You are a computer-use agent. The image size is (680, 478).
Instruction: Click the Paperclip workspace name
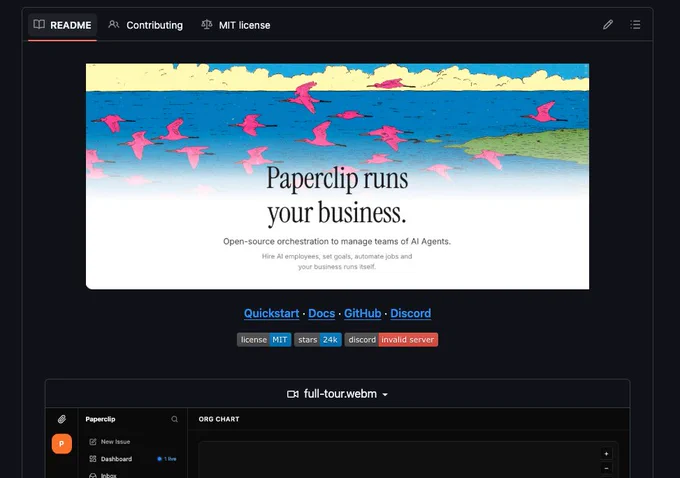(x=100, y=419)
